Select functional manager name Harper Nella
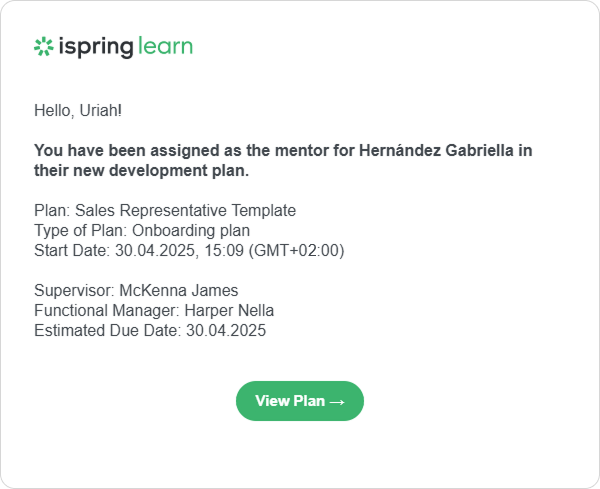Viewport: 600px width, 489px height. pyautogui.click(x=229, y=311)
